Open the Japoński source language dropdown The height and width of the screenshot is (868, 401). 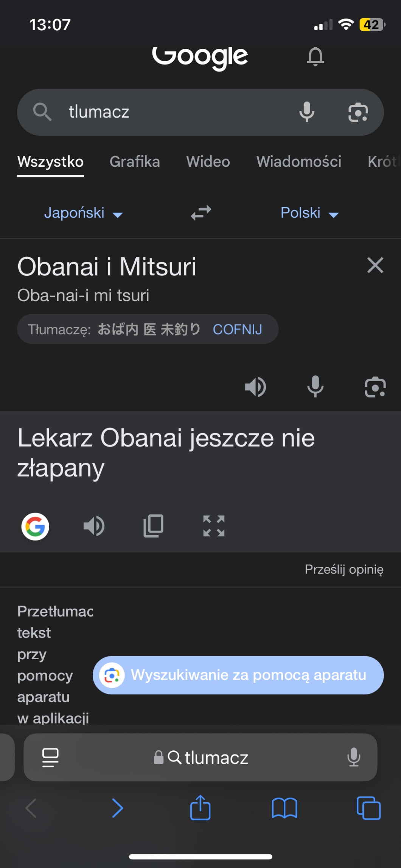click(x=83, y=213)
